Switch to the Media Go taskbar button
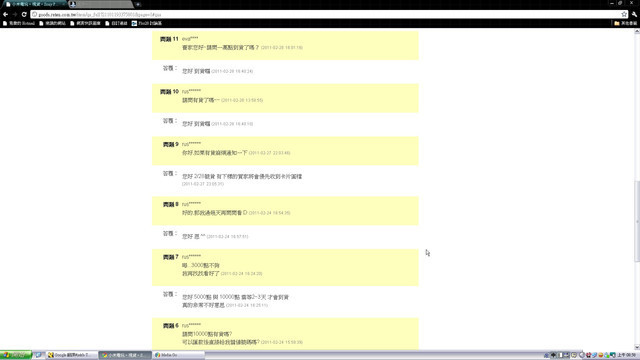 click(x=178, y=355)
